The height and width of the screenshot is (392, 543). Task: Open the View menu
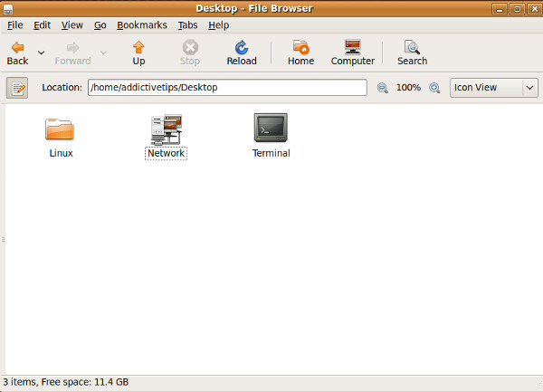point(72,25)
